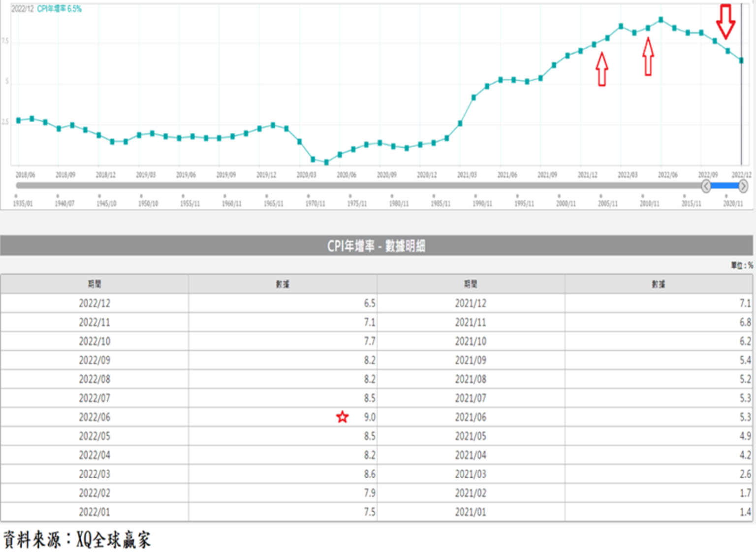Click the leftmost red up arrow on the chart
Image resolution: width=756 pixels, height=556 pixels.
pyautogui.click(x=601, y=69)
